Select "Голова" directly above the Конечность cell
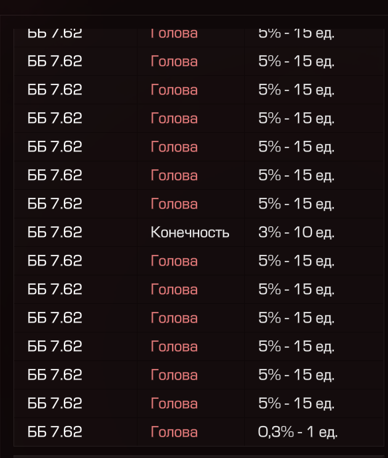 (x=174, y=204)
